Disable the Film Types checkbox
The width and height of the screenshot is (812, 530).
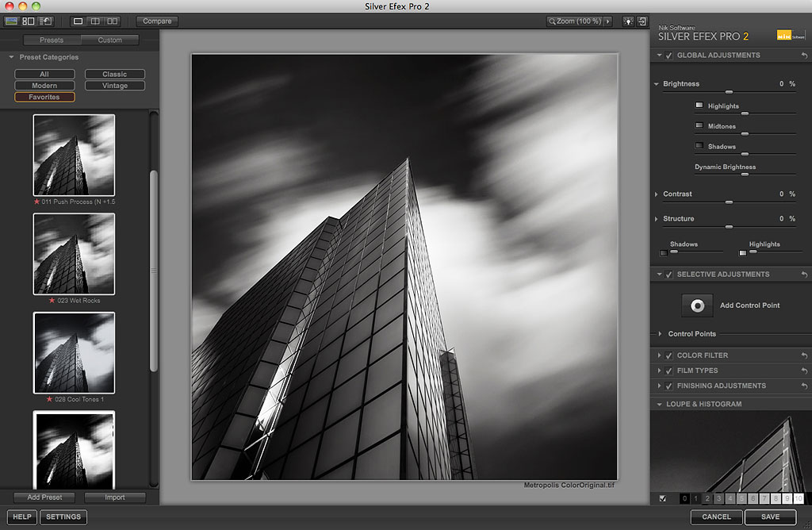coord(669,371)
